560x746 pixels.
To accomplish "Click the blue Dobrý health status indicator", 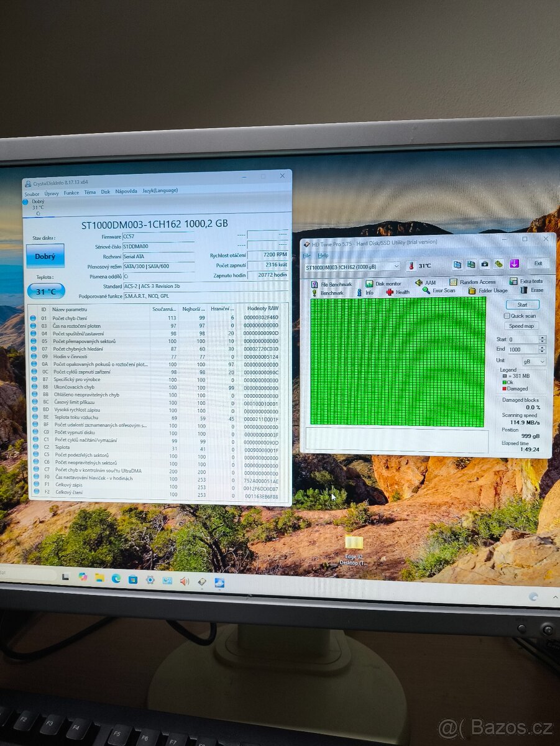I will [x=45, y=256].
